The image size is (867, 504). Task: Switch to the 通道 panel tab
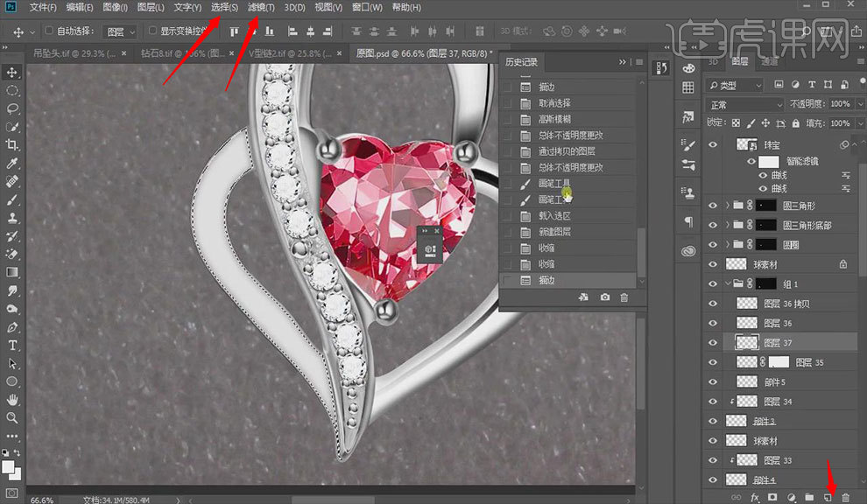(x=769, y=62)
